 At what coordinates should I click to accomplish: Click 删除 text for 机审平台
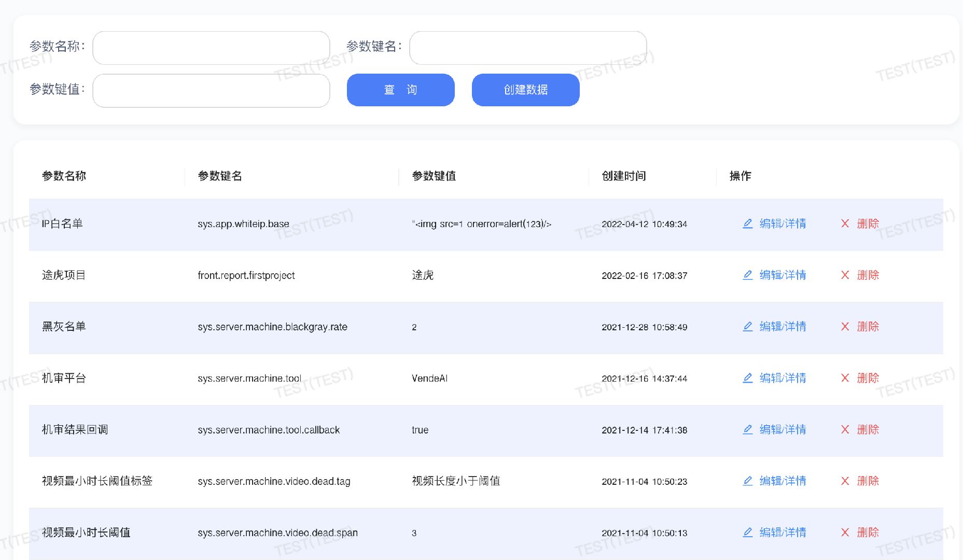point(868,378)
